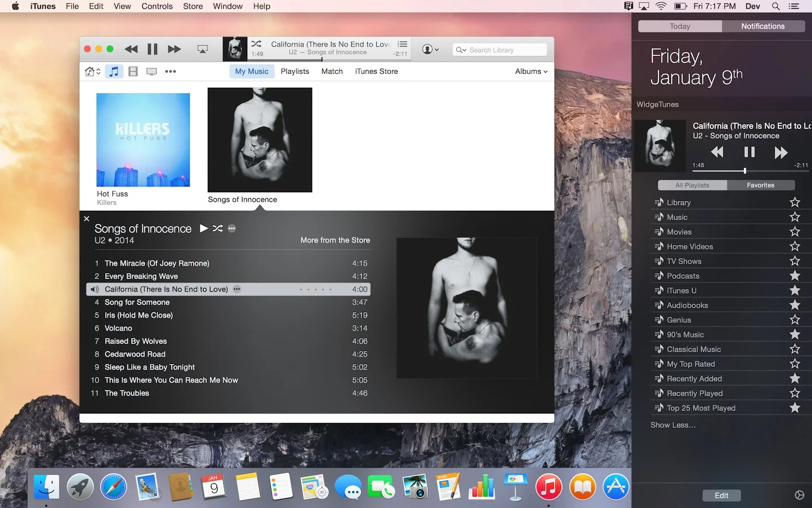Viewport: 812px width, 508px height.
Task: Open more media types ellipsis
Action: click(170, 71)
